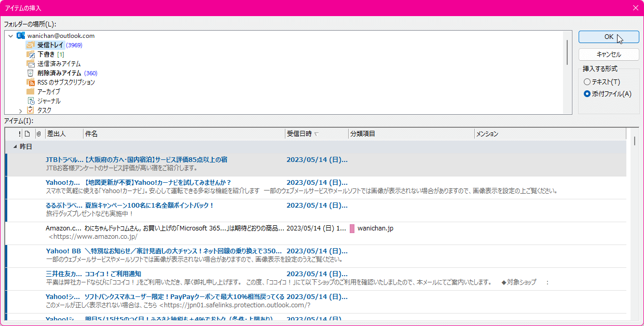Screen dimensions: 644x326
Task: Select the ソフトバンクスマホユーザー限定 PayPay email
Action: (316, 302)
